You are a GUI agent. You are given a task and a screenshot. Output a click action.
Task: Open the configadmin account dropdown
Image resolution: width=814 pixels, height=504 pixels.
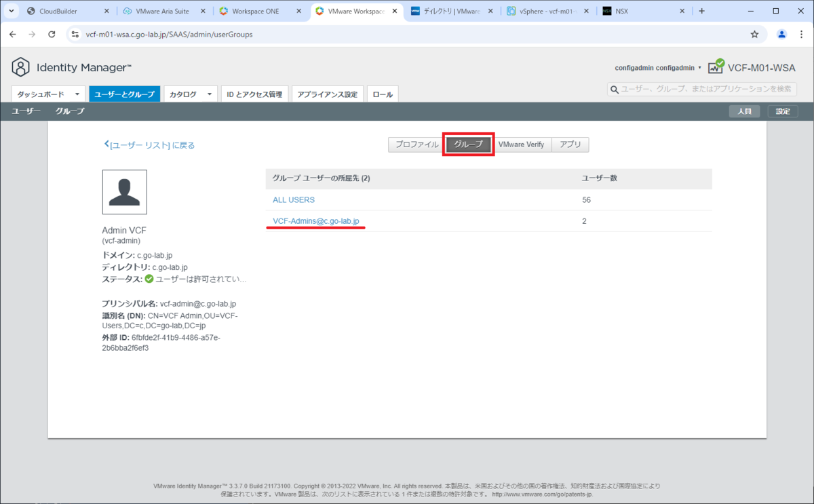(658, 68)
